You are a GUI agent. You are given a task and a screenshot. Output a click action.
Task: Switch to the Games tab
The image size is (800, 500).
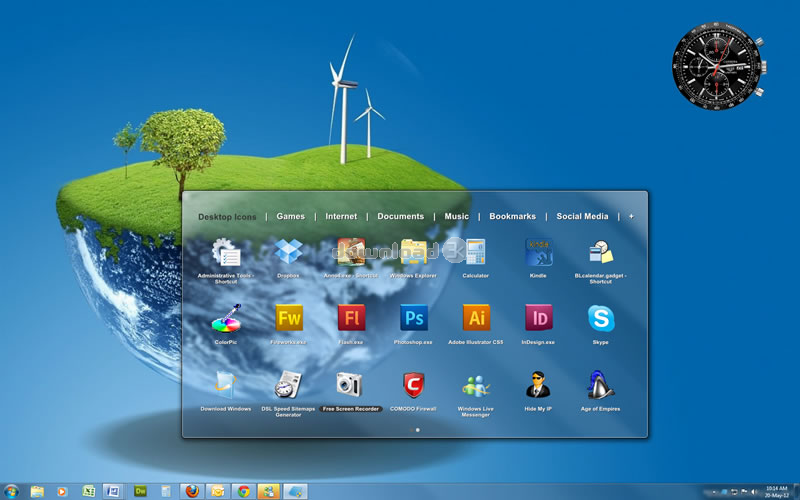click(x=290, y=216)
